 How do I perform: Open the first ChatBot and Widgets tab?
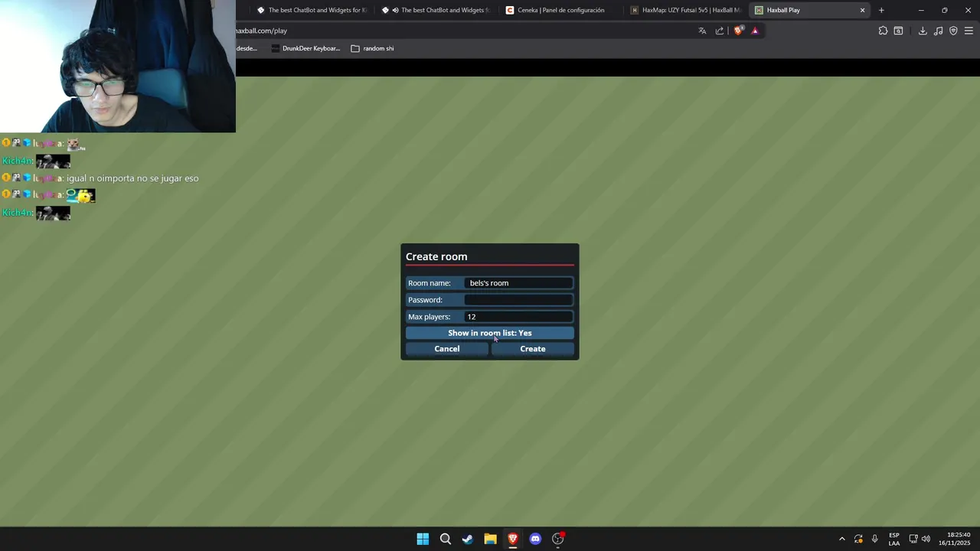[x=311, y=10]
